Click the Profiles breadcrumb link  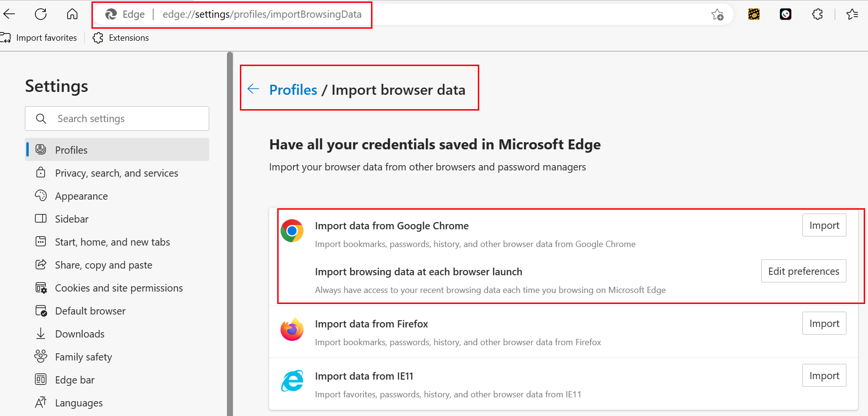pos(293,90)
